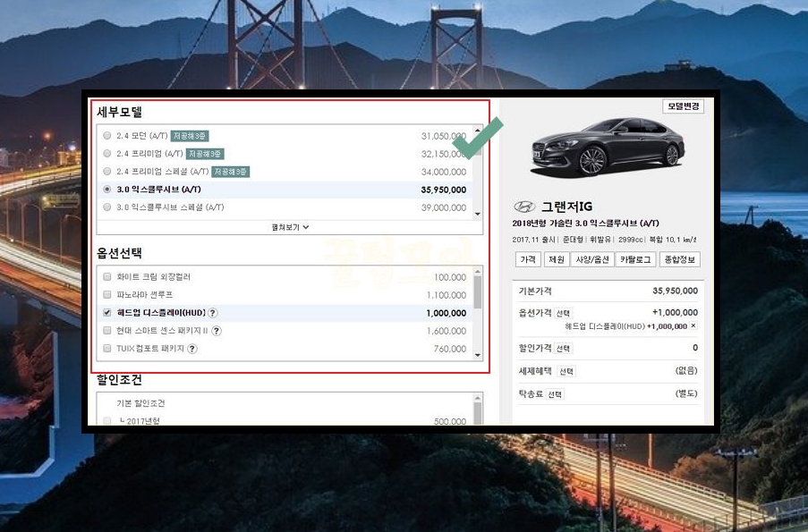This screenshot has height=532, width=808.
Task: Click the option list scroll-down arrow
Action: 478,355
